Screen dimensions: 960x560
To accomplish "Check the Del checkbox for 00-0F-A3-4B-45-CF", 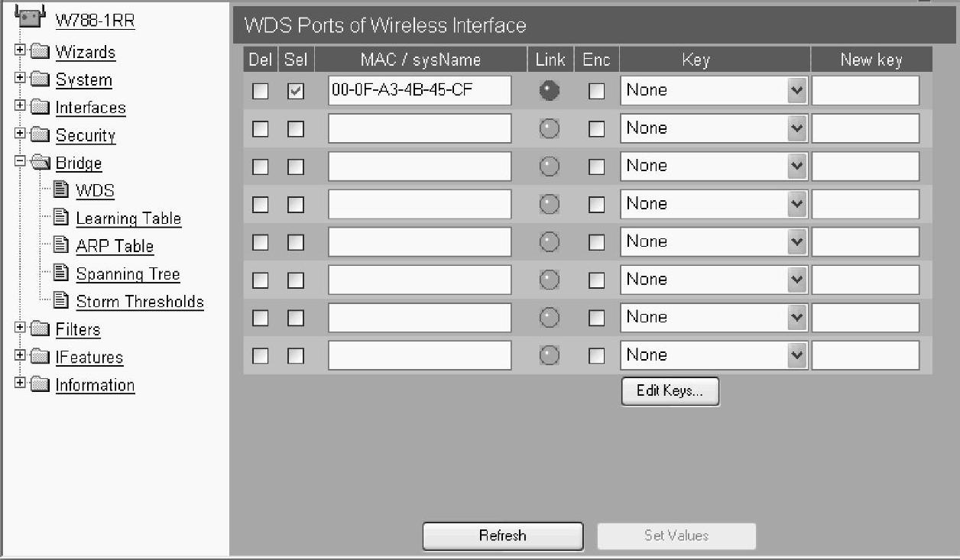I will tap(261, 91).
